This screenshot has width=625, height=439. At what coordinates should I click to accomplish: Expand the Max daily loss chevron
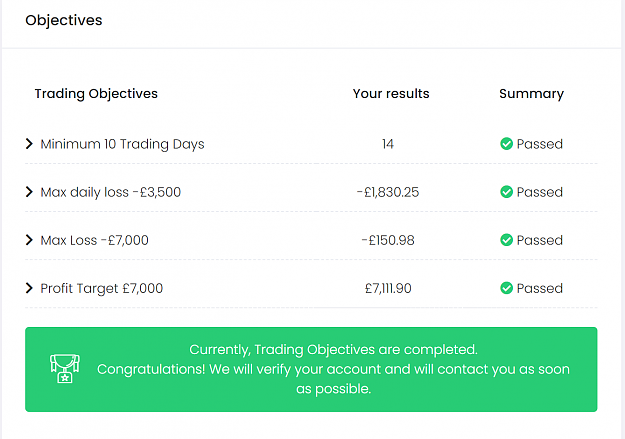pyautogui.click(x=29, y=192)
